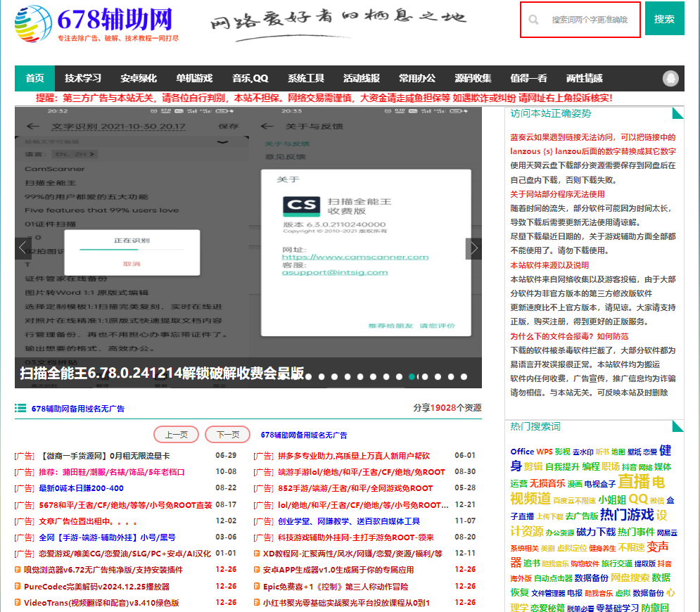Click the 直播 hot search tag
700x612 pixels.
[633, 482]
